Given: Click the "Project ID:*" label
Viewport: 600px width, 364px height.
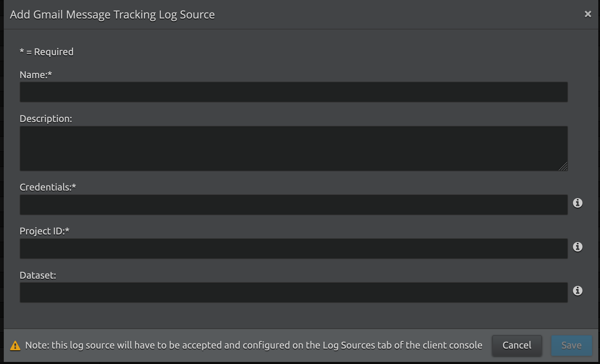Looking at the screenshot, I should (x=44, y=231).
